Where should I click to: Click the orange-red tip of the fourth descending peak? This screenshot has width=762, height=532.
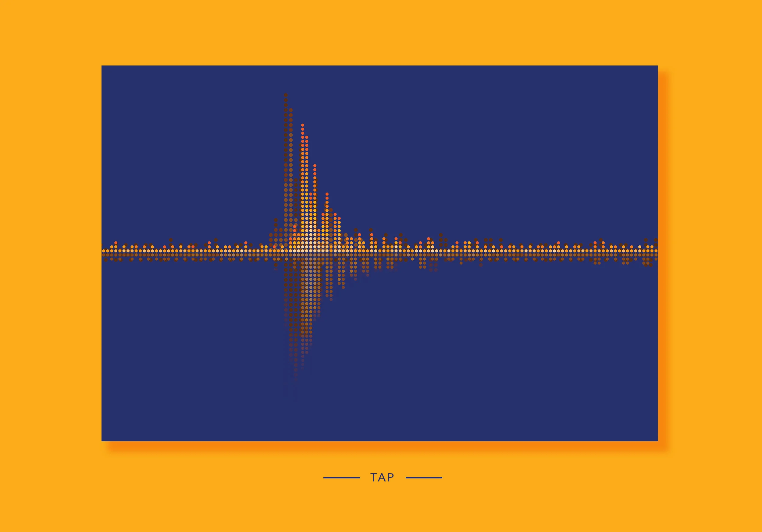coord(327,194)
